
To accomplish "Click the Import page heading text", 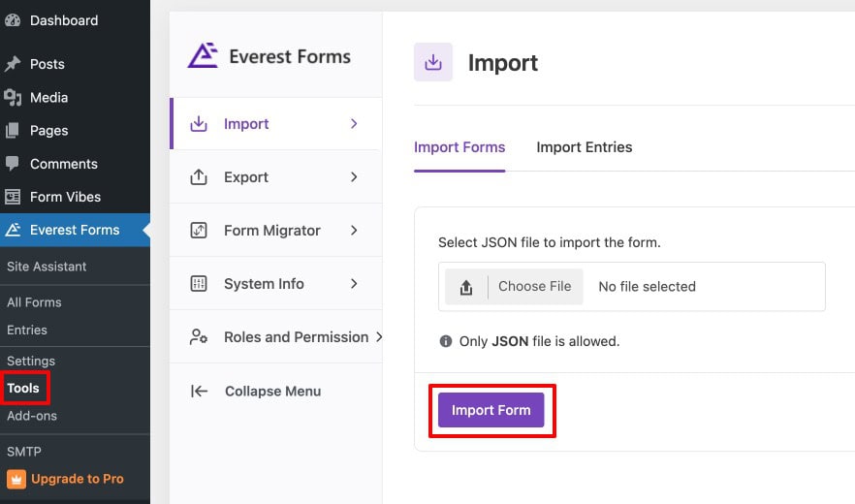I will point(503,63).
